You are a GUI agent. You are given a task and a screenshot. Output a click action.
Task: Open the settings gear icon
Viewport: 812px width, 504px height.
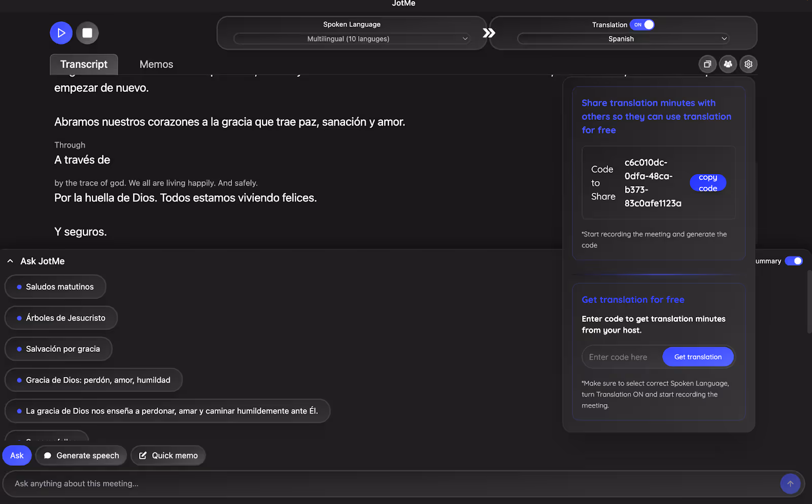click(749, 64)
